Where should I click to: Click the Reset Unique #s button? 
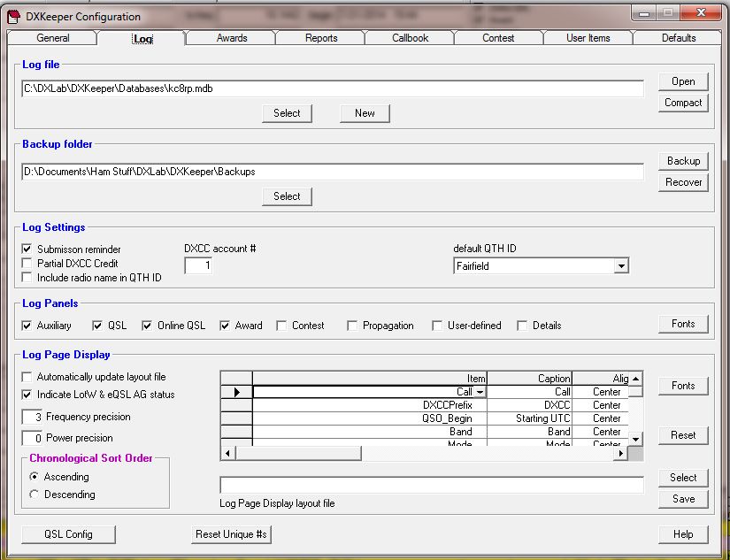[231, 534]
